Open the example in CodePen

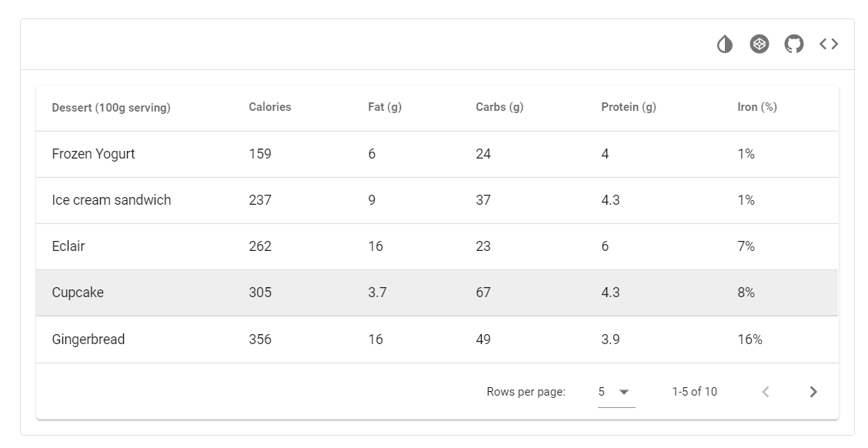(759, 45)
